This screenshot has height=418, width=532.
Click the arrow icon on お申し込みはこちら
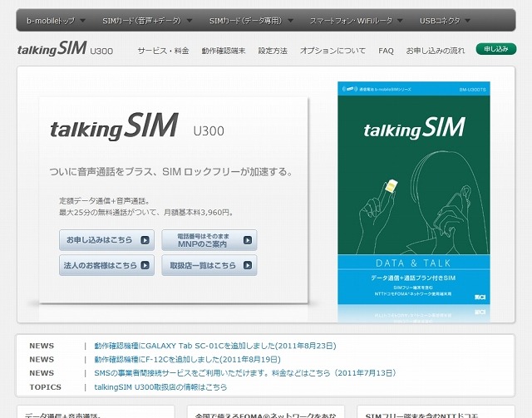pyautogui.click(x=145, y=240)
